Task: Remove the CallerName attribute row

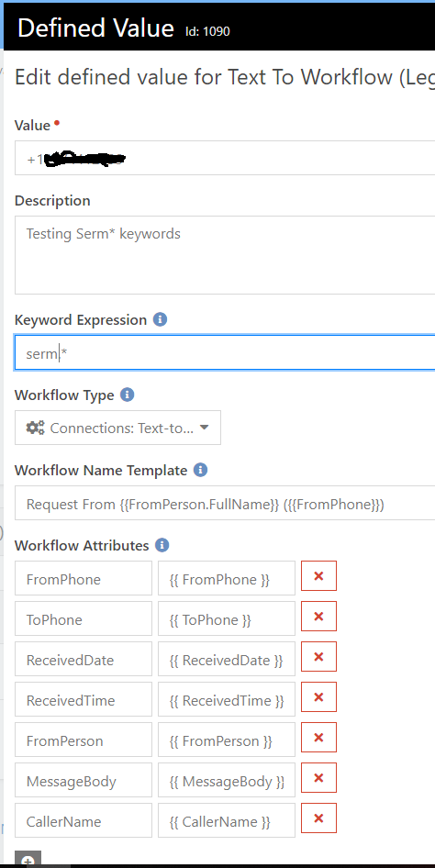Action: point(318,818)
